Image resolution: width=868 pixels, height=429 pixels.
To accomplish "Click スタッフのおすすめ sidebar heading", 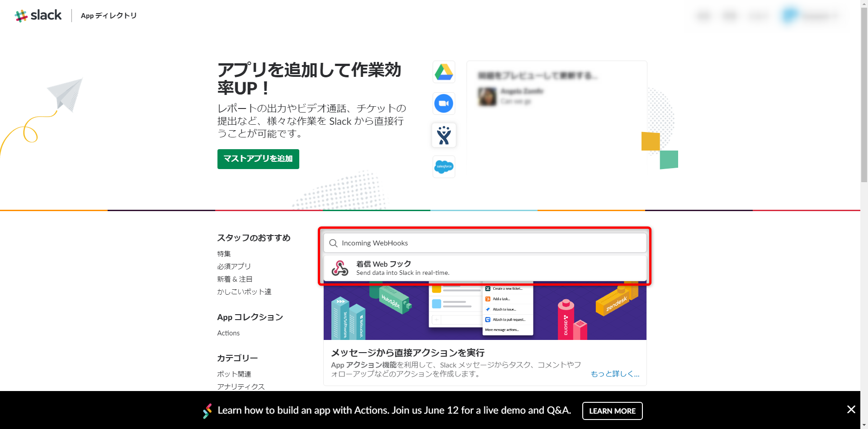I will pos(254,238).
